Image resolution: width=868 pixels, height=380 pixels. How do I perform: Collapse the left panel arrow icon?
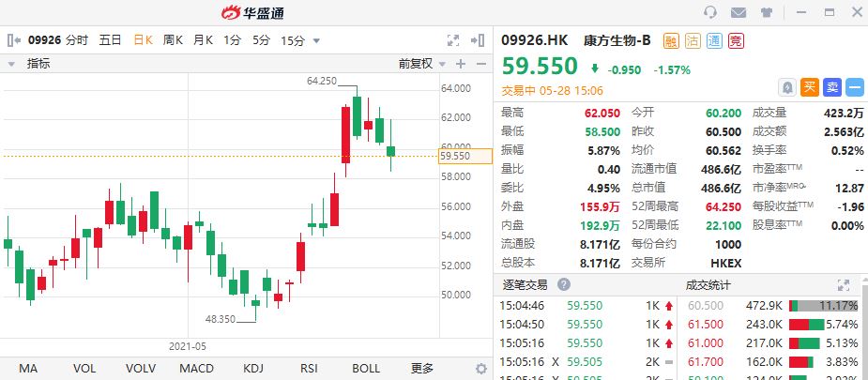click(14, 39)
